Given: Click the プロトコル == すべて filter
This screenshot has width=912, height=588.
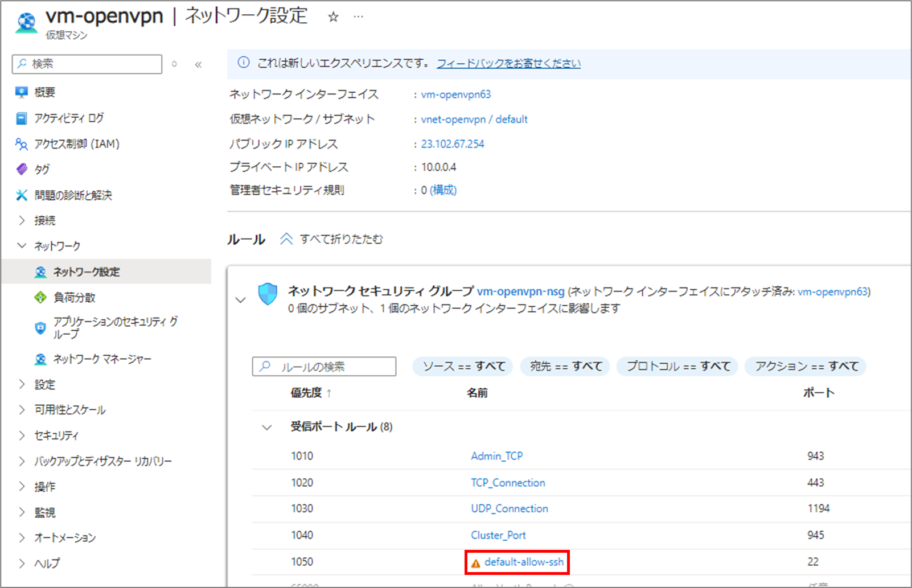Looking at the screenshot, I should 678,367.
